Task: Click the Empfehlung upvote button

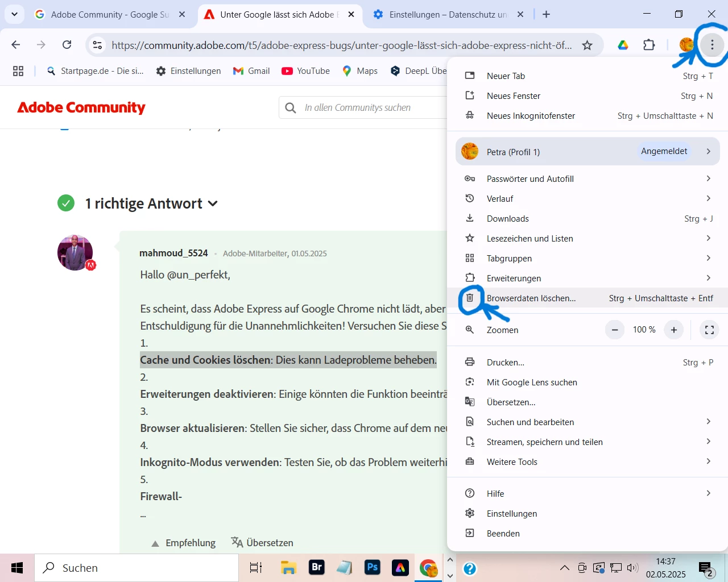Action: click(183, 543)
